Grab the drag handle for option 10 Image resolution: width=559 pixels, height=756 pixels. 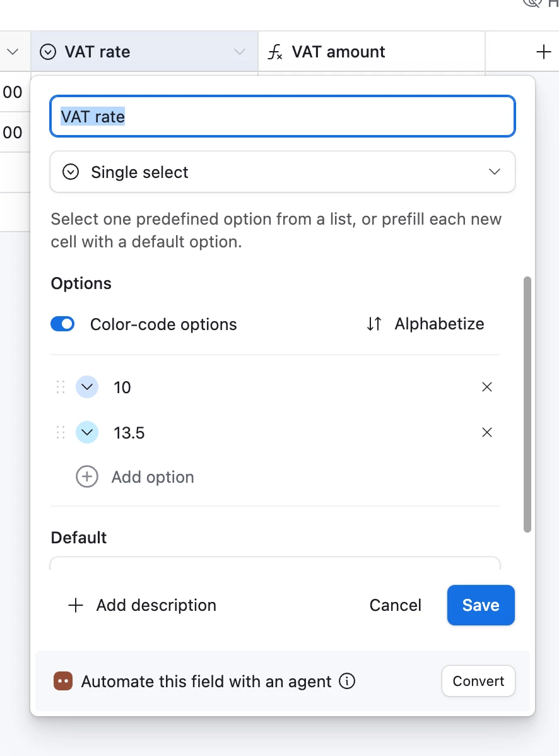pyautogui.click(x=61, y=387)
